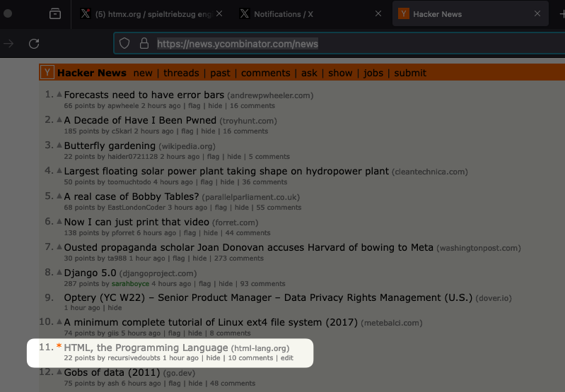Open 'A real case of Bobby Tables?'

click(132, 196)
